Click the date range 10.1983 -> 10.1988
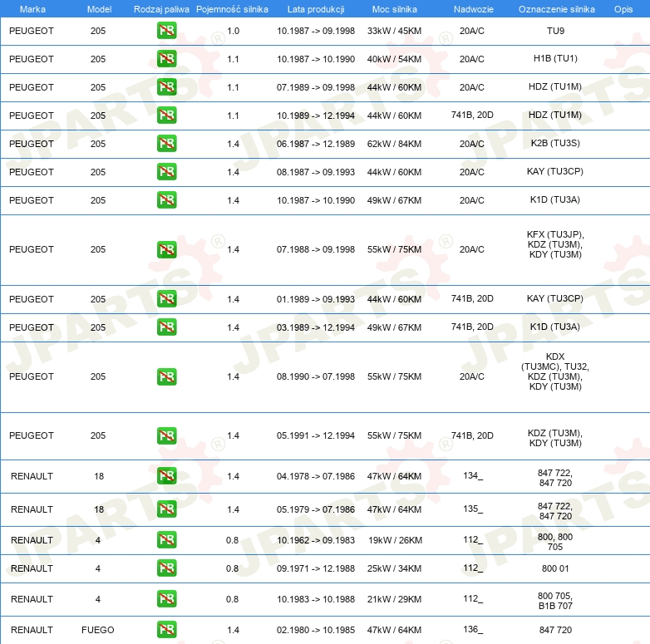Screen dimensions: 650x644 [316, 599]
